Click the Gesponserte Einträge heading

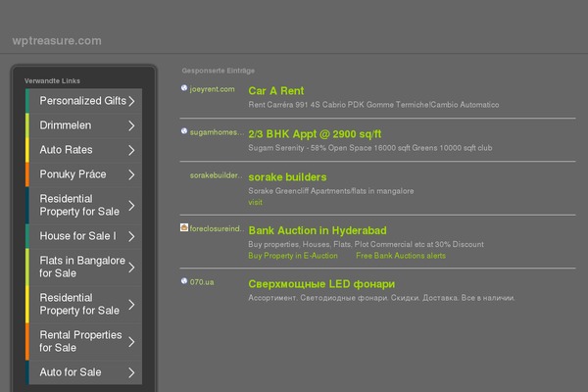pyautogui.click(x=219, y=71)
